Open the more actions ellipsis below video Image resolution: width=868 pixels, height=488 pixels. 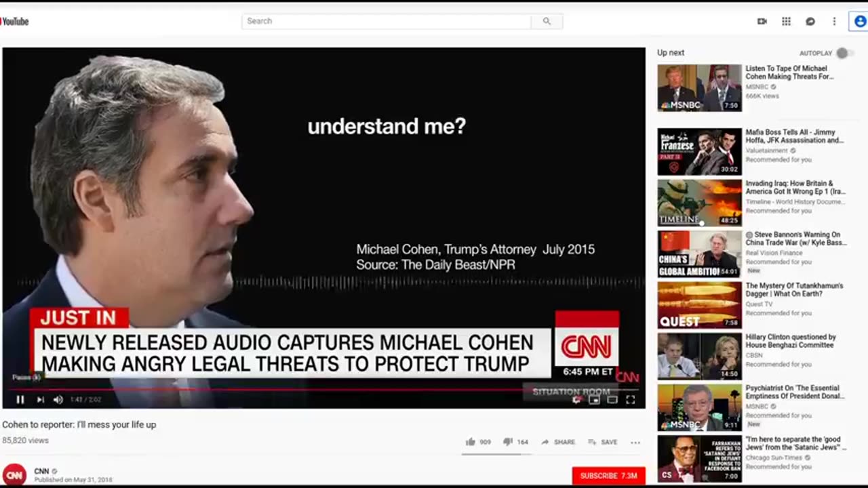635,442
